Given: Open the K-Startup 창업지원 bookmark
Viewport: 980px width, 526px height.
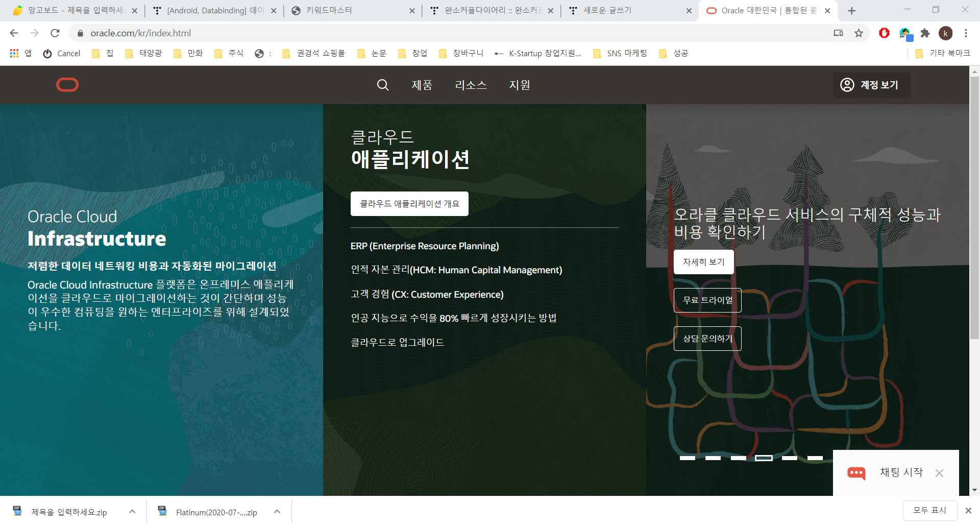Looking at the screenshot, I should pos(537,53).
